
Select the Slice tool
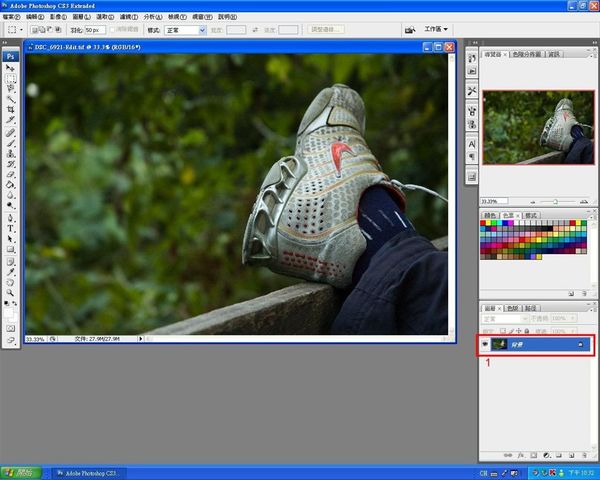10,120
